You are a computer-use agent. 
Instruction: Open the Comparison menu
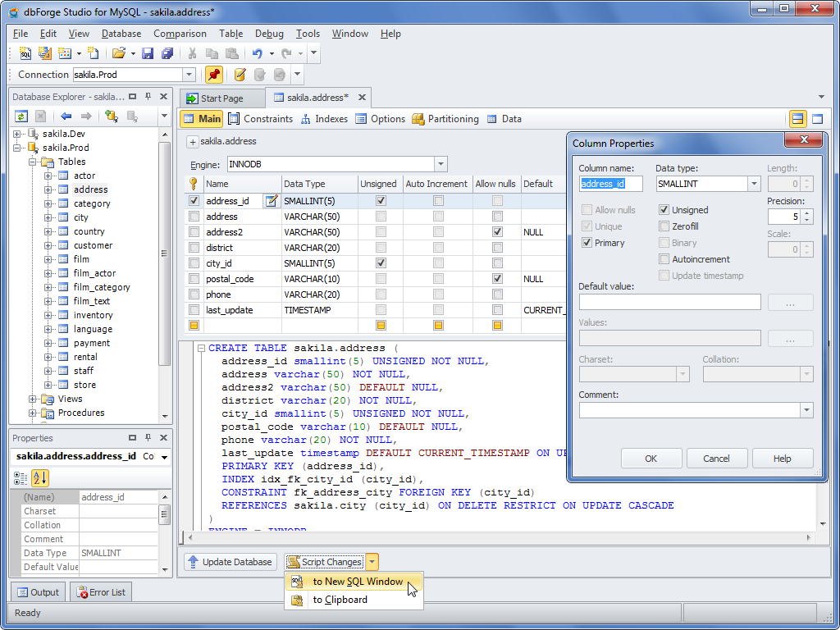[180, 33]
